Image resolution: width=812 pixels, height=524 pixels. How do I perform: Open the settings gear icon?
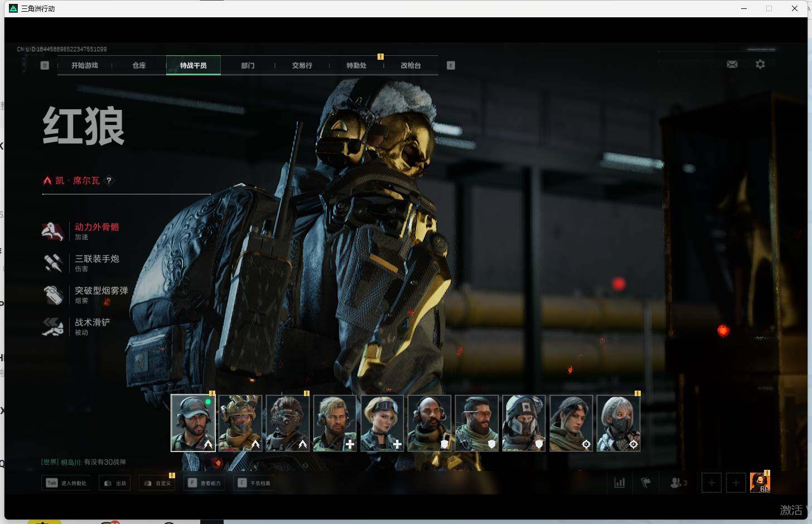[760, 65]
